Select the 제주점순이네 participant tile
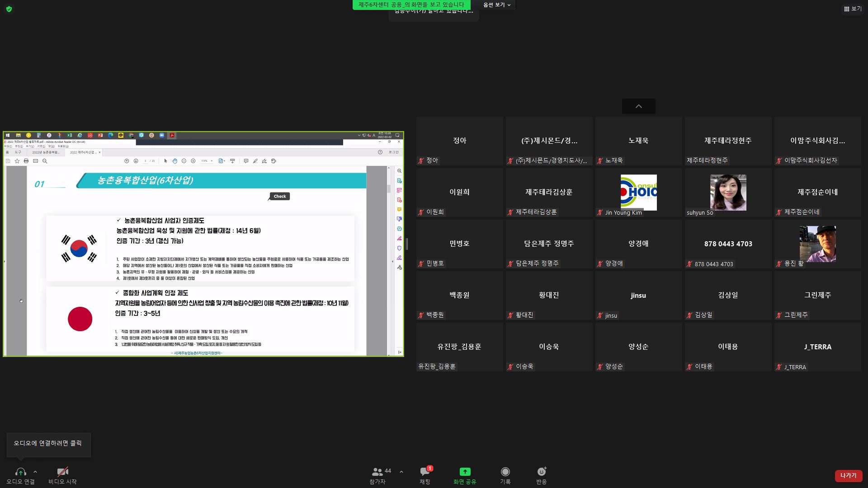868x488 pixels. [x=817, y=192]
